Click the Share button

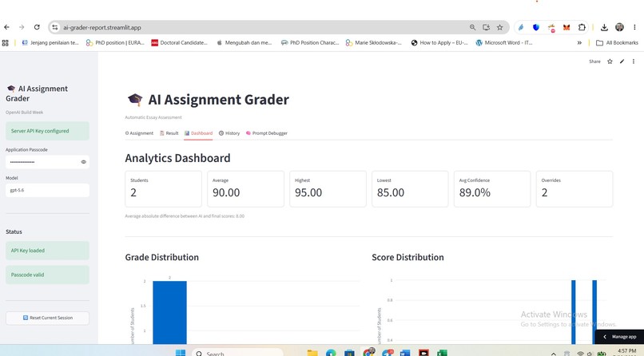point(594,61)
